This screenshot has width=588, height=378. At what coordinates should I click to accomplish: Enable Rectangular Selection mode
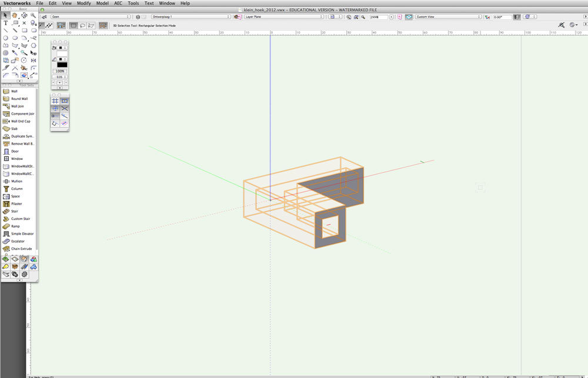73,25
